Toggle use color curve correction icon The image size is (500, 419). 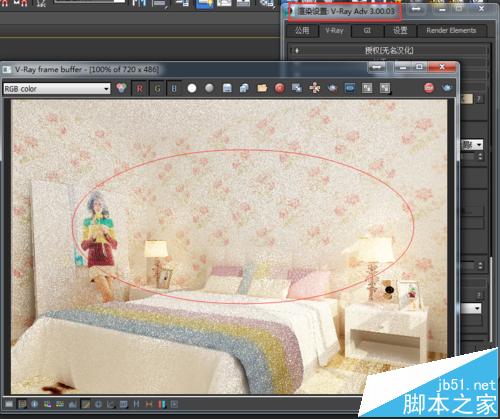click(x=60, y=404)
